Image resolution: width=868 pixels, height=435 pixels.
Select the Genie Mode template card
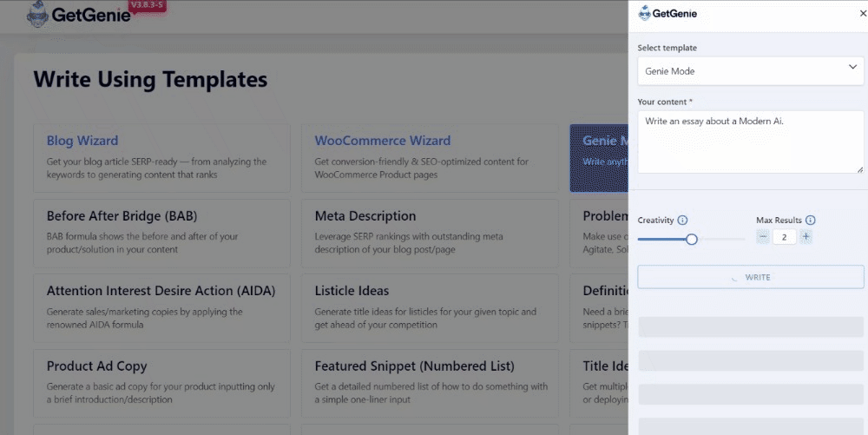pos(599,158)
